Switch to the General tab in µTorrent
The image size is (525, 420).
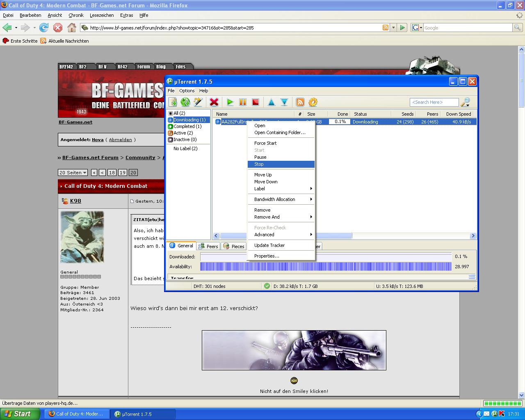pos(181,246)
